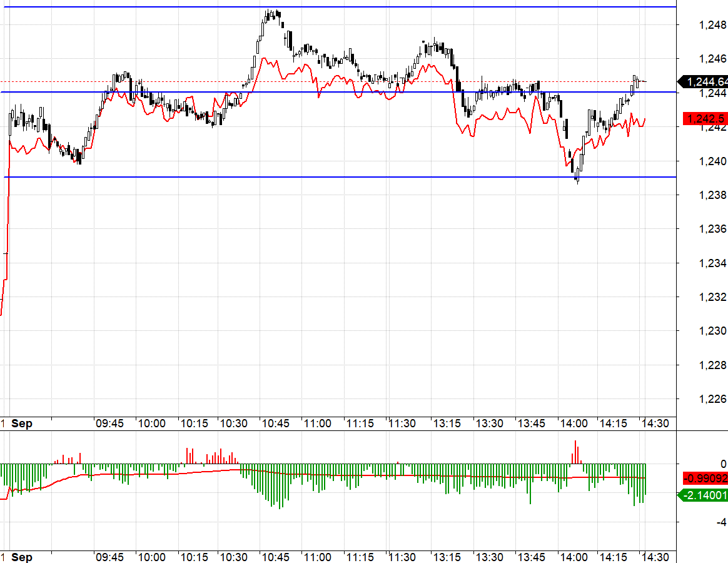The width and height of the screenshot is (728, 563).
Task: Click the 1,236 price scale label
Action: (712, 229)
